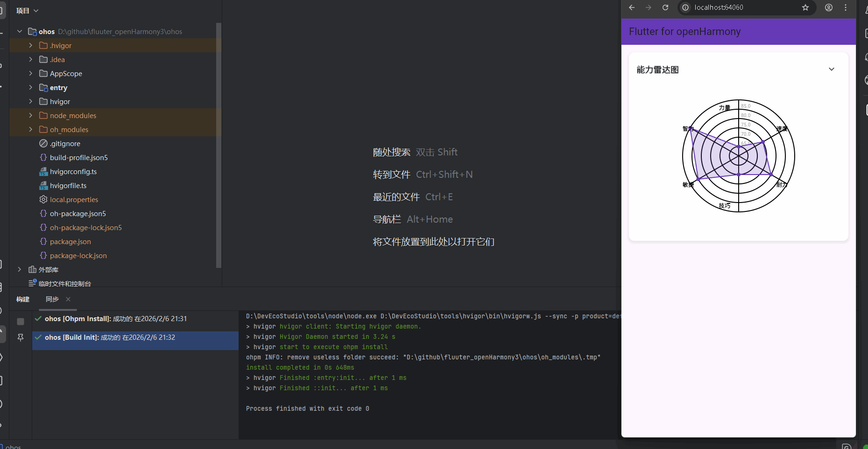The width and height of the screenshot is (868, 449).
Task: Open browser profile account icon
Action: [x=829, y=7]
